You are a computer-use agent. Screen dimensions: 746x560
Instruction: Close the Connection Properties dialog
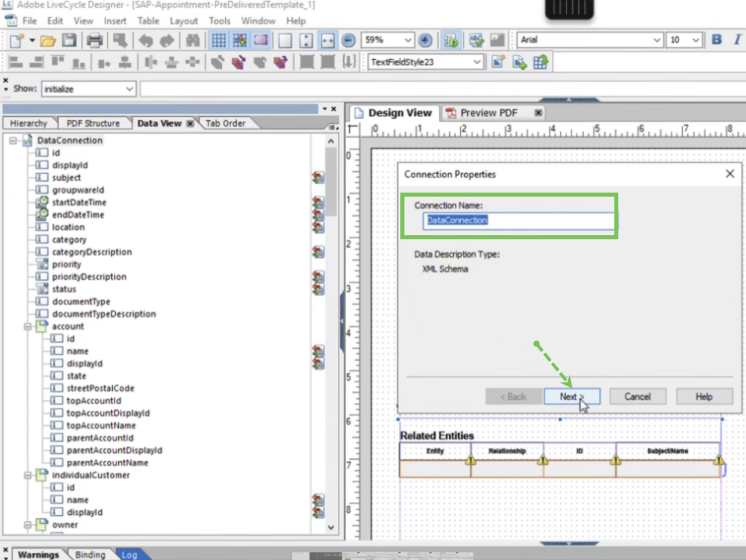tap(730, 174)
